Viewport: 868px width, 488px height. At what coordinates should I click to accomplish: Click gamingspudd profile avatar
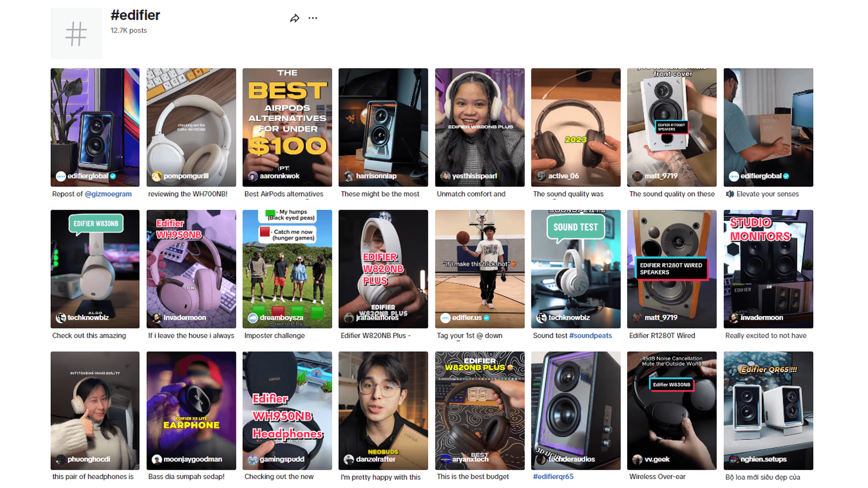(x=253, y=460)
